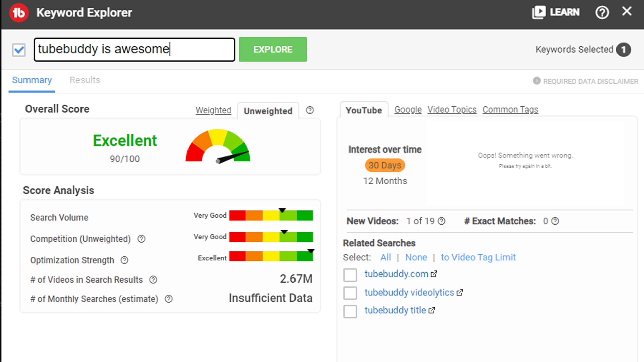Screen dimensions: 644x362
Task: Open the Google tab
Action: (408, 110)
